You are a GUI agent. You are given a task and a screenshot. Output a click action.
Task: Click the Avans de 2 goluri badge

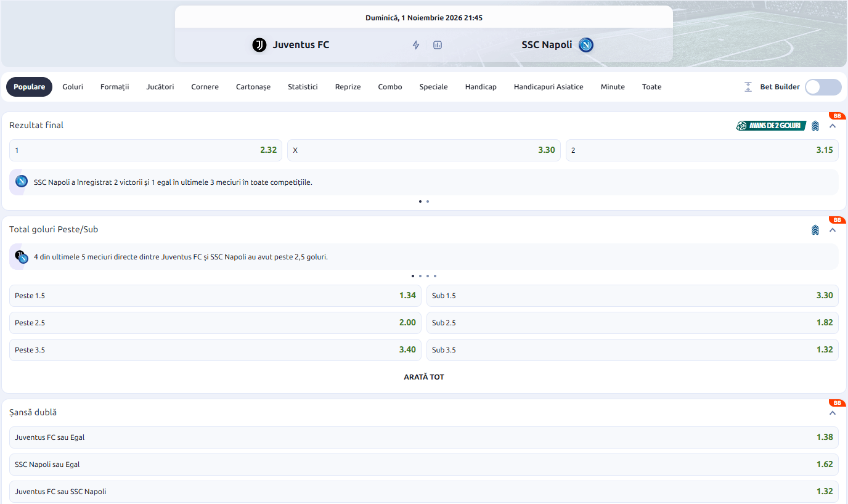(771, 126)
